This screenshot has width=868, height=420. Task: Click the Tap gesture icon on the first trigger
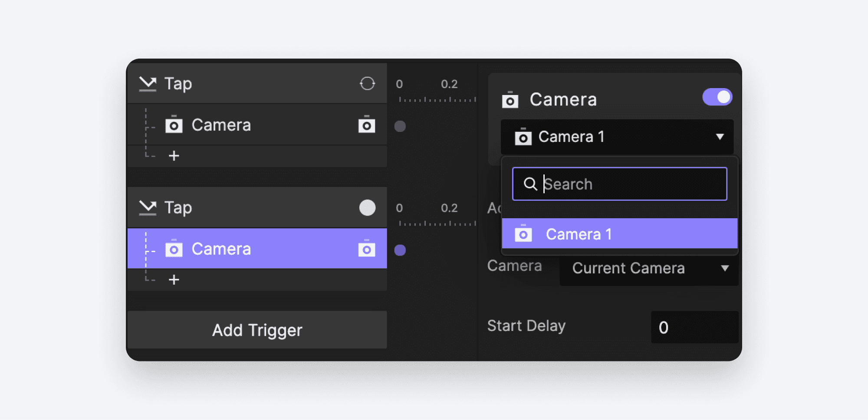148,83
